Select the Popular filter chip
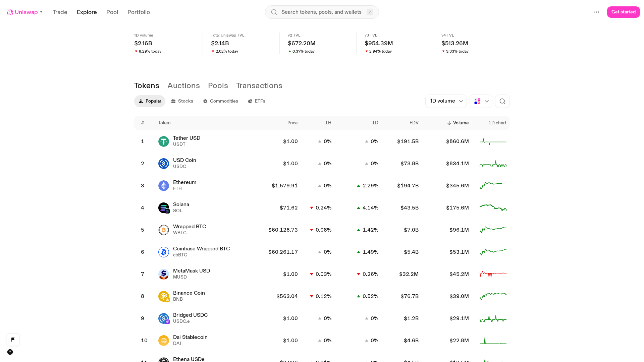This screenshot has height=362, width=644. pyautogui.click(x=150, y=101)
